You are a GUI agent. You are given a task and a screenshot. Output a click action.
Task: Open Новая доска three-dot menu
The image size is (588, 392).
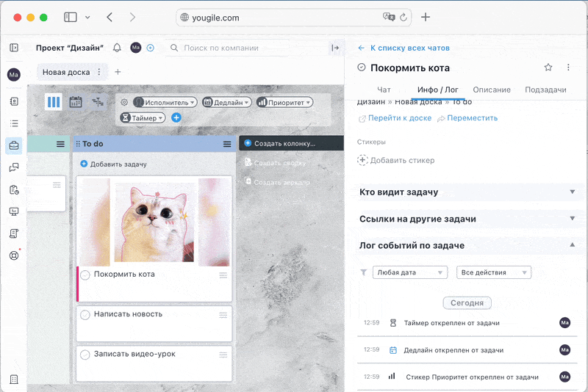pos(99,72)
